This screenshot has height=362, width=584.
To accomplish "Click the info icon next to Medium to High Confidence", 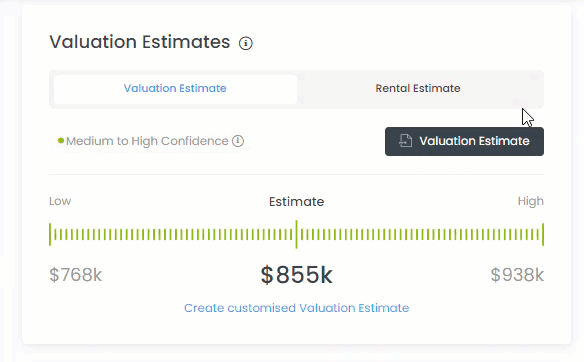I will point(238,141).
